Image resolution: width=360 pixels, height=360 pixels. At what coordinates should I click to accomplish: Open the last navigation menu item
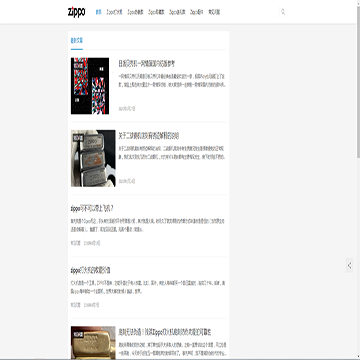[x=214, y=12]
